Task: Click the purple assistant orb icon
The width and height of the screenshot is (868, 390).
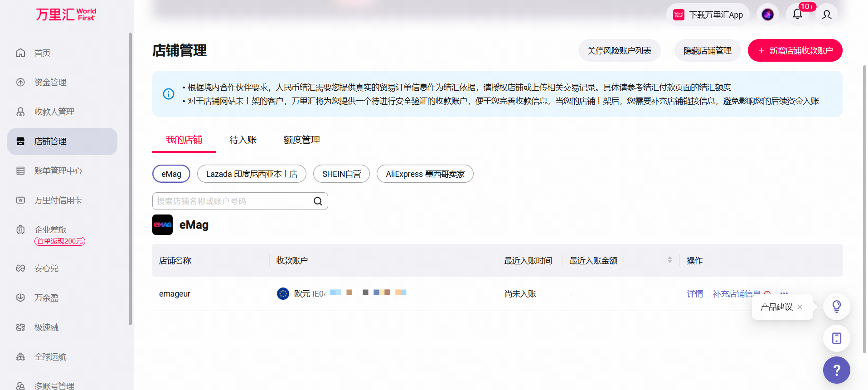Action: [x=767, y=15]
